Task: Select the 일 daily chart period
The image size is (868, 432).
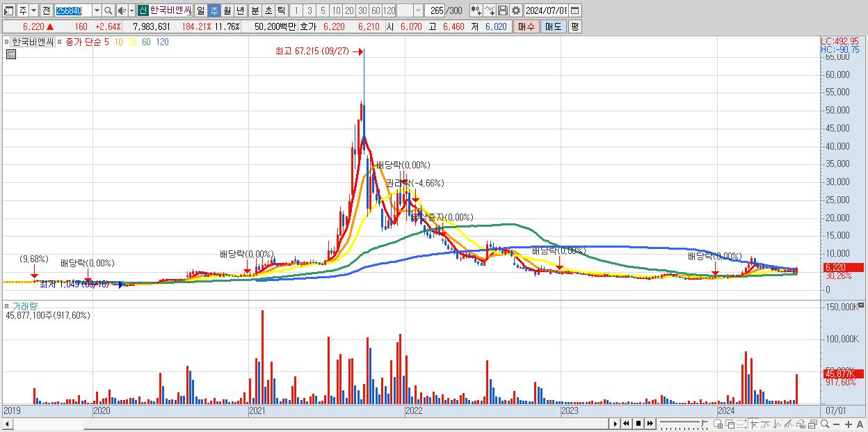Action: 200,10
